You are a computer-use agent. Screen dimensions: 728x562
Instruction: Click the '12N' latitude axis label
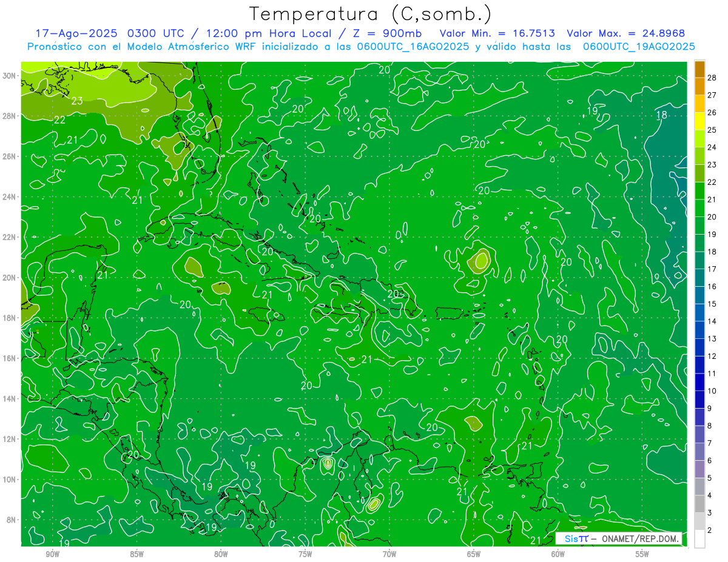[10, 439]
